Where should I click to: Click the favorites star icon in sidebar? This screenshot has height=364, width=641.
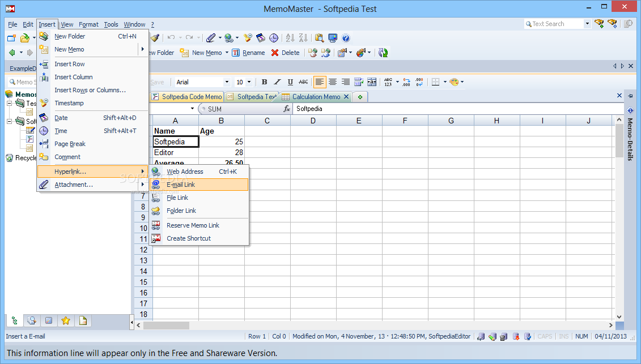(65, 321)
